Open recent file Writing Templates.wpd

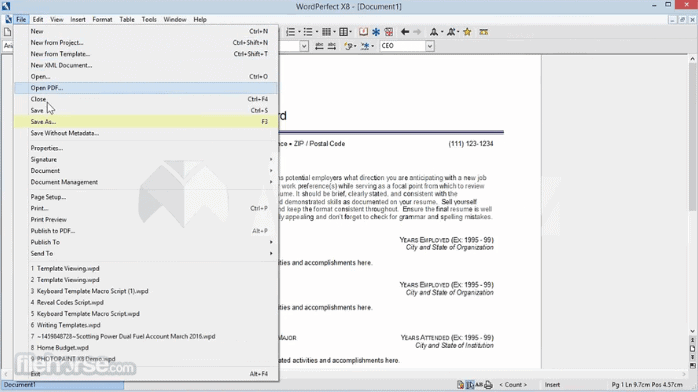click(x=146, y=325)
